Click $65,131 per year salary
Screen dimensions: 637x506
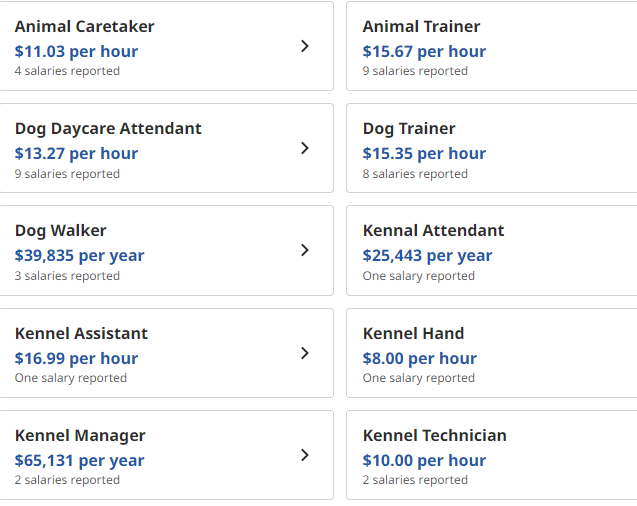(79, 461)
